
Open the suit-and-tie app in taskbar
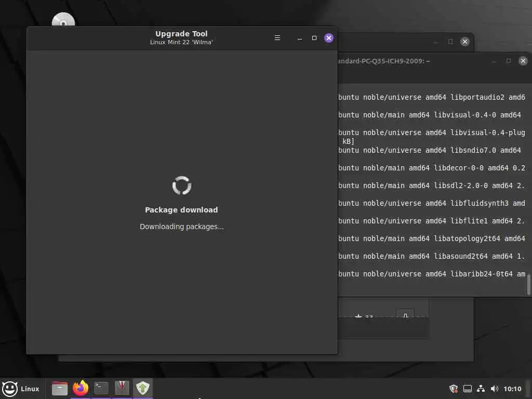pyautogui.click(x=122, y=388)
